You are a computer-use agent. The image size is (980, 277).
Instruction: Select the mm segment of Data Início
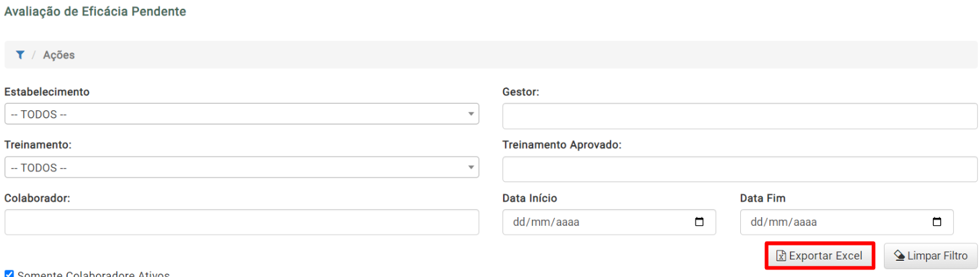point(539,223)
